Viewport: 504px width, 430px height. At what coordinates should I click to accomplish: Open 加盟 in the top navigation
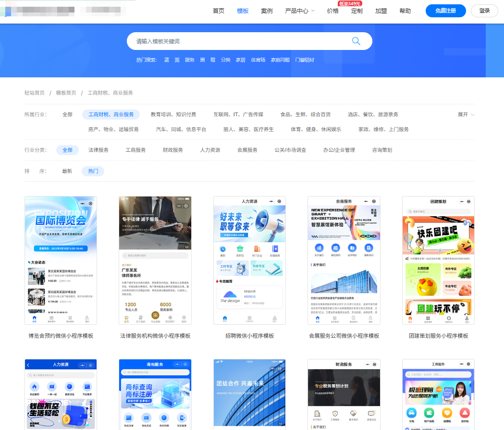tap(381, 11)
